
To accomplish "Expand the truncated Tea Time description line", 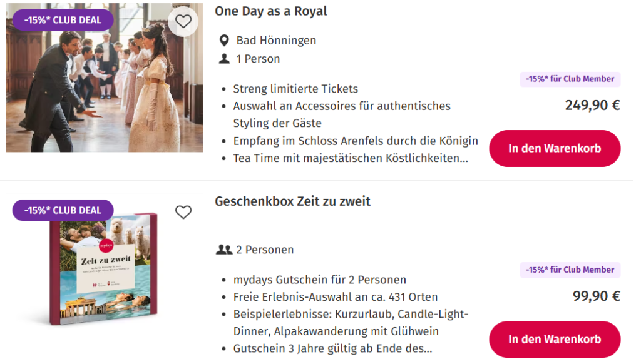I will 351,158.
